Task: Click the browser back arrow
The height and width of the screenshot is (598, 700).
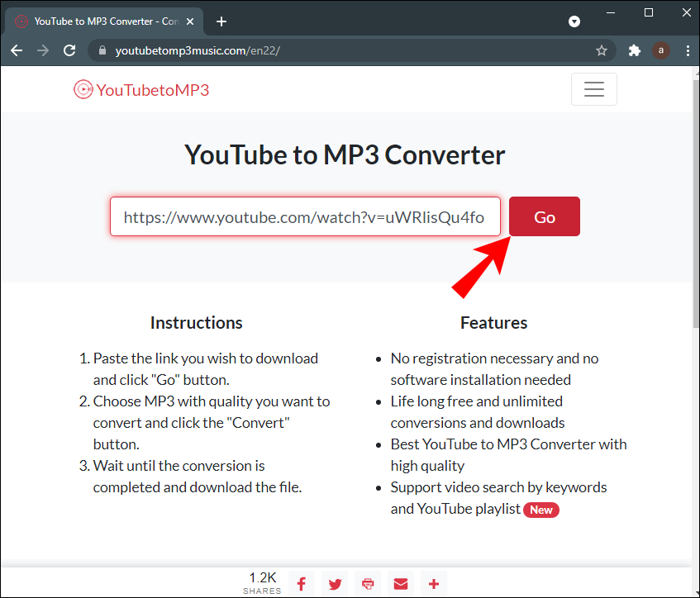Action: [17, 50]
